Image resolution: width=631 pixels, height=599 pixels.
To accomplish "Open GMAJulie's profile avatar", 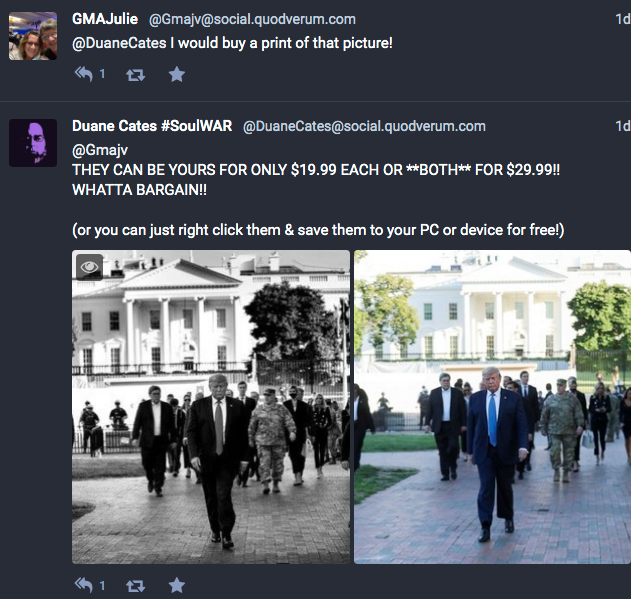I will pyautogui.click(x=33, y=36).
